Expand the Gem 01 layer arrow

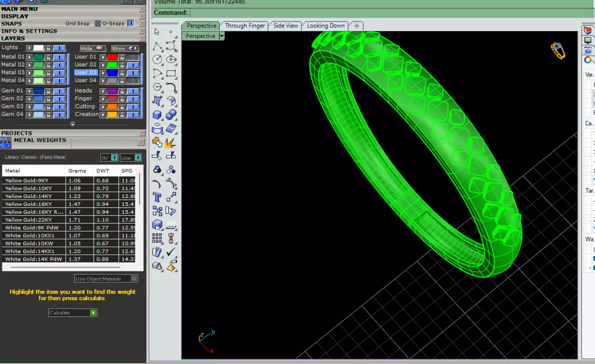pyautogui.click(x=29, y=91)
